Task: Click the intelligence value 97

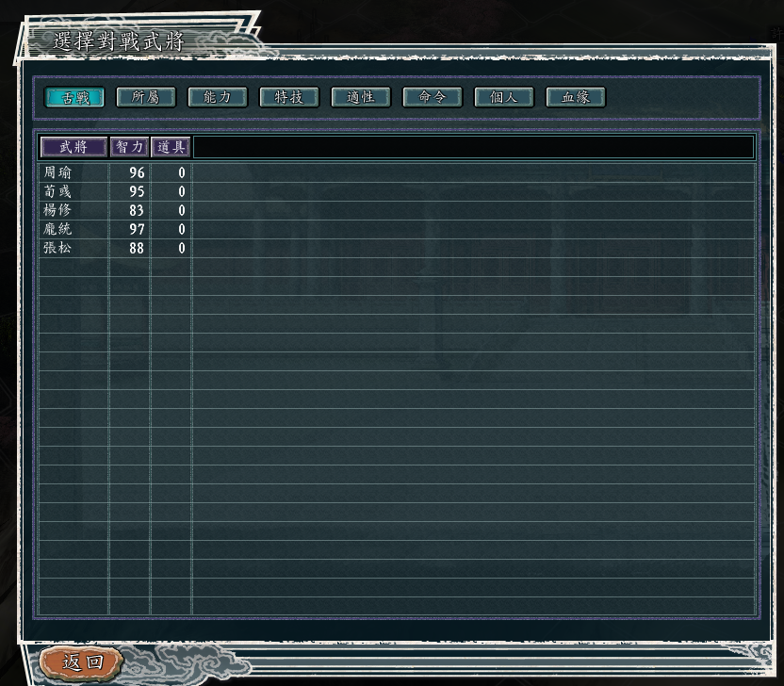Action: [137, 230]
